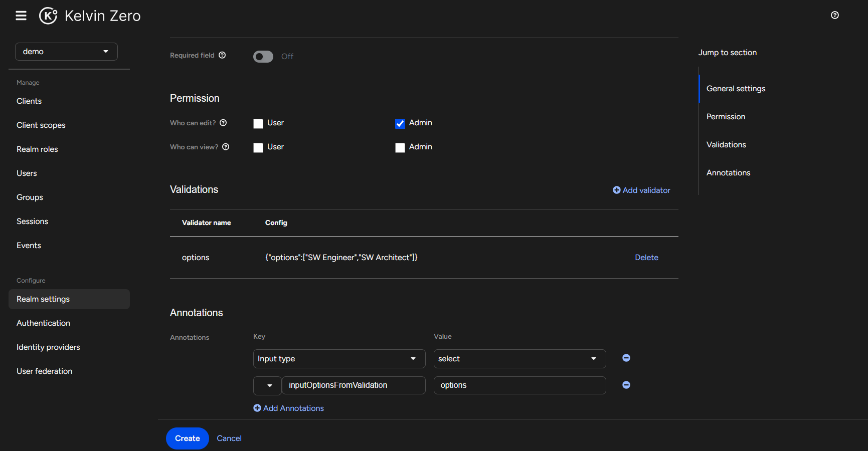Open the help icon in top right corner
This screenshot has height=451, width=868.
(834, 15)
